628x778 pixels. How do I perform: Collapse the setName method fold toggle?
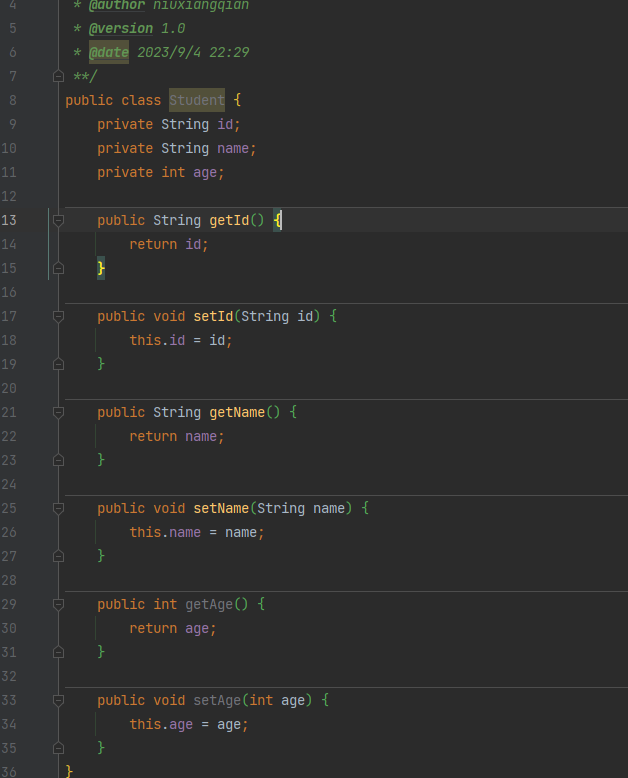pos(58,508)
